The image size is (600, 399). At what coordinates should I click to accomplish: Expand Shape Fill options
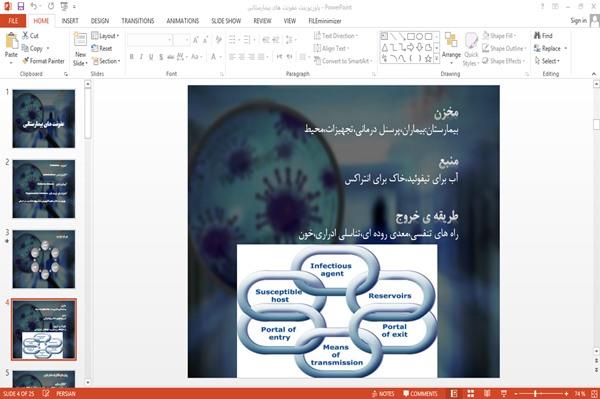[499, 36]
